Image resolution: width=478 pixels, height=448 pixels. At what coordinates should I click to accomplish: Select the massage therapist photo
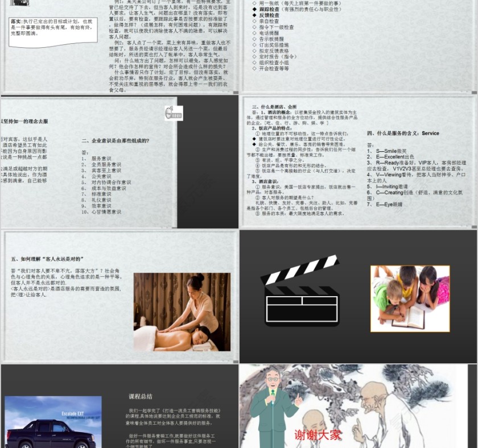[182, 312]
